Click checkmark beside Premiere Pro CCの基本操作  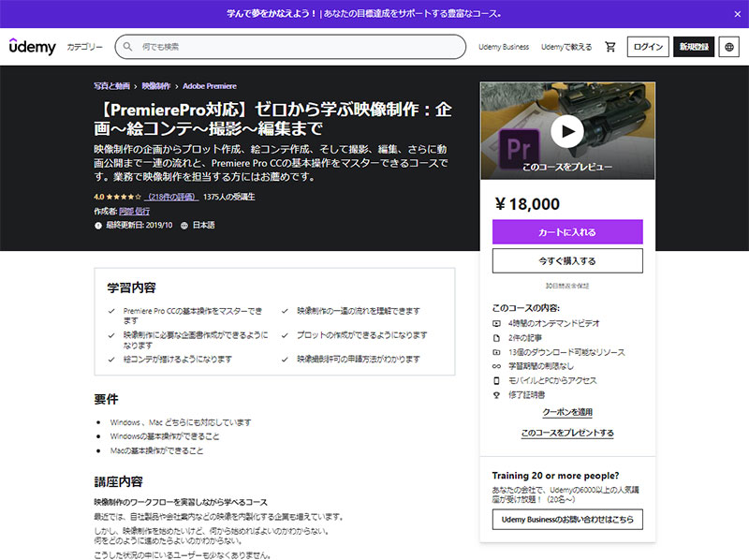point(111,311)
